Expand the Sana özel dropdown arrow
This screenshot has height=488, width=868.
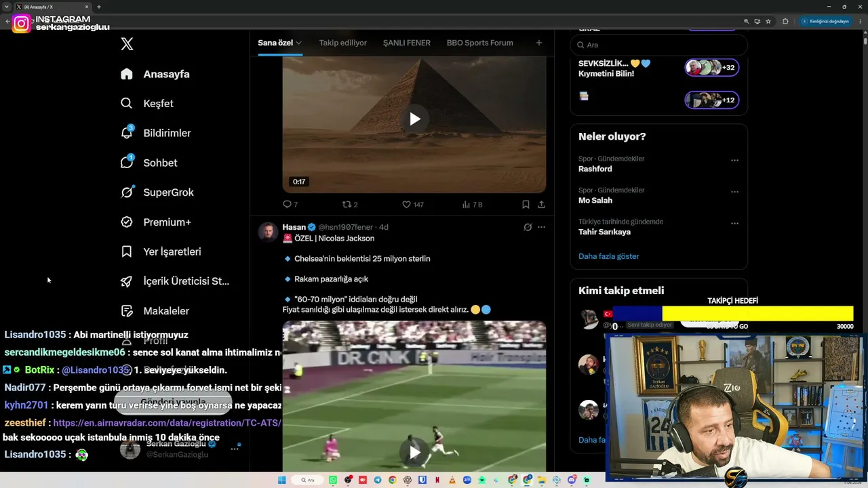point(298,43)
